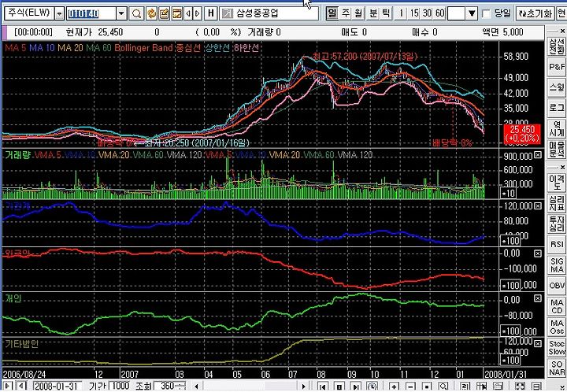567x392 pixels.
Task: Open the 역시계 chart button
Action: click(557, 128)
